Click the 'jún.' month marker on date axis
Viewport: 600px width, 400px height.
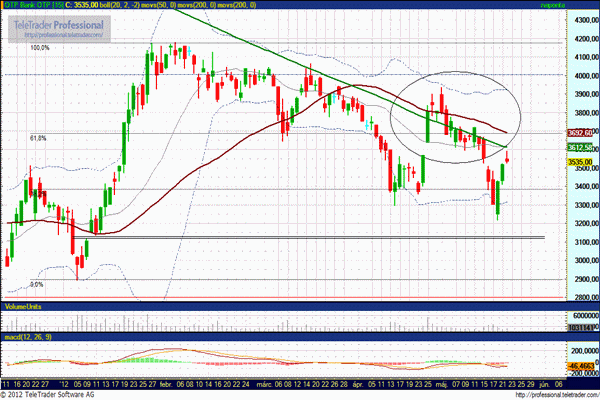click(545, 384)
